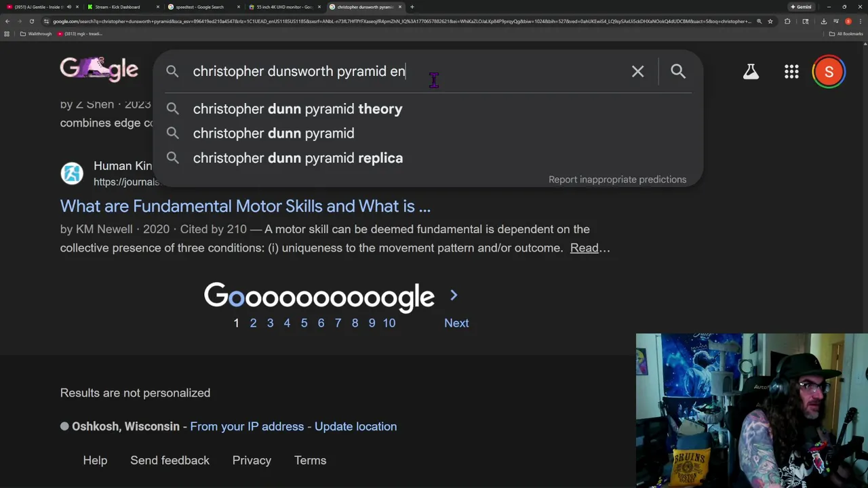Open Chrome three-dot menu
The width and height of the screenshot is (868, 488).
point(860,21)
